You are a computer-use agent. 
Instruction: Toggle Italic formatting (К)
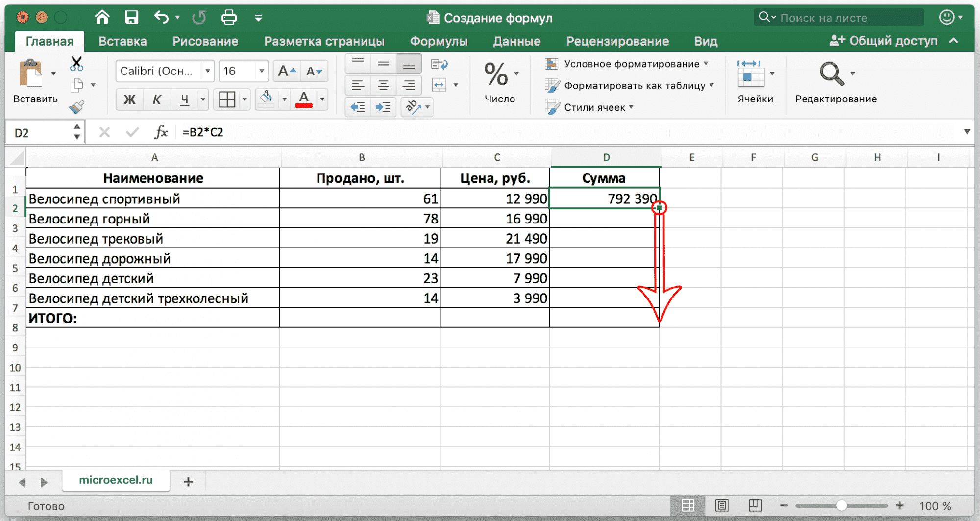157,99
